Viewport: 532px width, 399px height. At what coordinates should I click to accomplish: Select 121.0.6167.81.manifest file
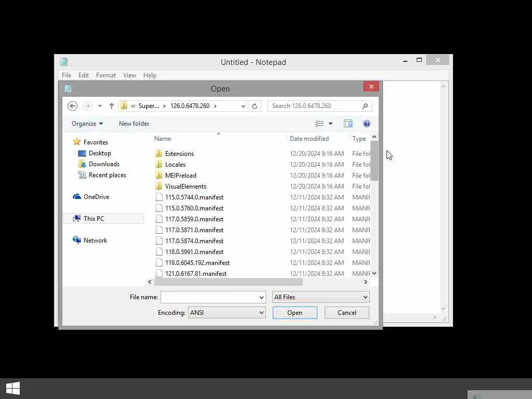(x=196, y=273)
